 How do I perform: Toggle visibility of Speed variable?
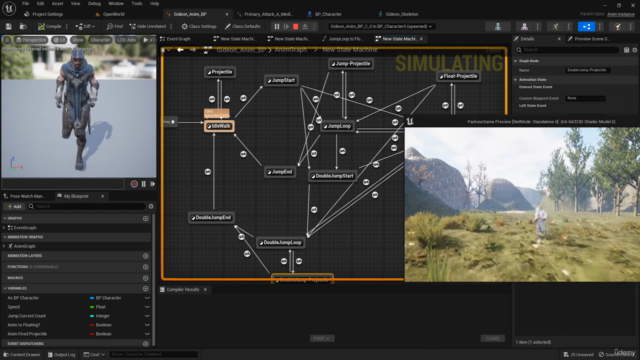[147, 307]
